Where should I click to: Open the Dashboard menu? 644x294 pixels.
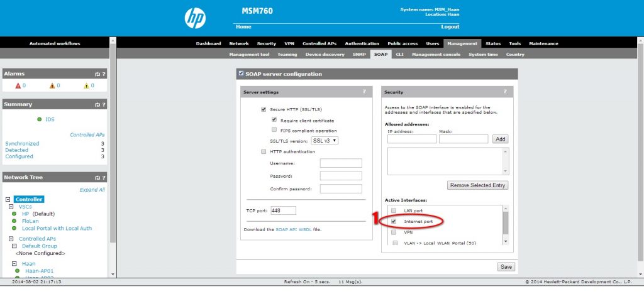click(208, 43)
